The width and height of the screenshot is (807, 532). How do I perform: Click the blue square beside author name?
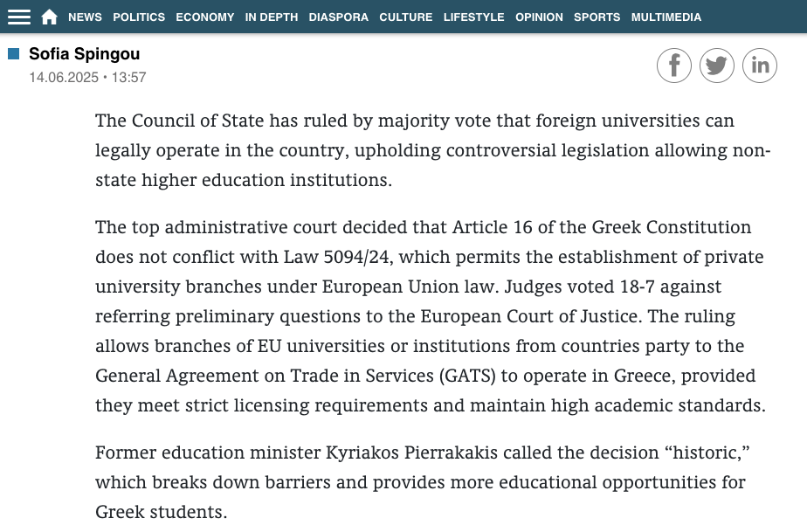[14, 54]
